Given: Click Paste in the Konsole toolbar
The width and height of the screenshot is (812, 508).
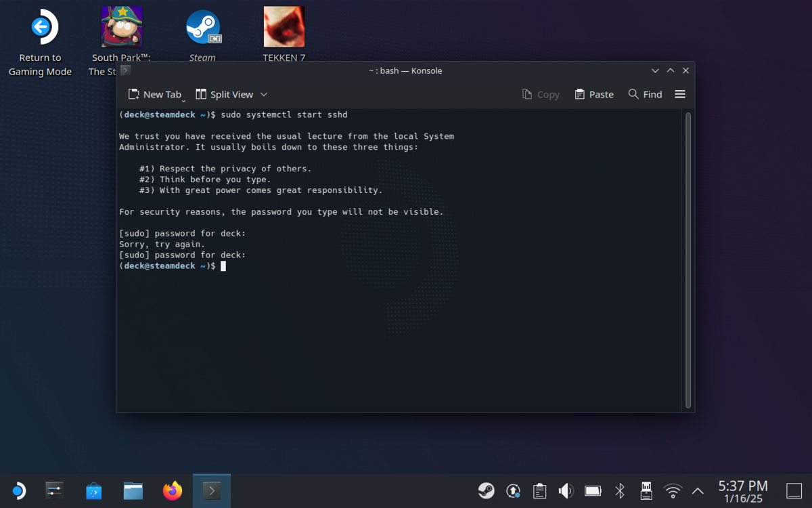Looking at the screenshot, I should [594, 94].
